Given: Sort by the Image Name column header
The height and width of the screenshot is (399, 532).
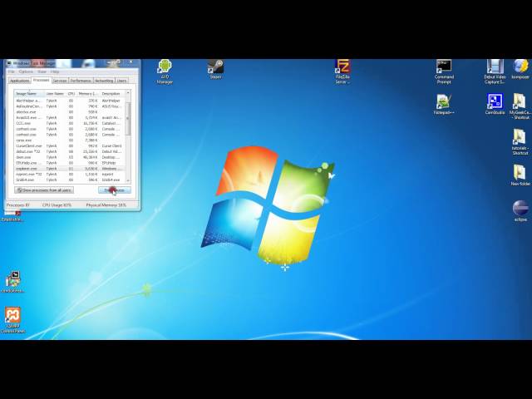Looking at the screenshot, I should tap(30, 93).
